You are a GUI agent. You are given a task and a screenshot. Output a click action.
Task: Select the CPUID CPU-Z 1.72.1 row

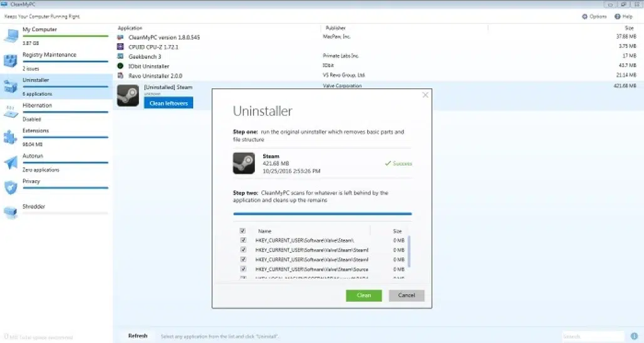click(378, 47)
